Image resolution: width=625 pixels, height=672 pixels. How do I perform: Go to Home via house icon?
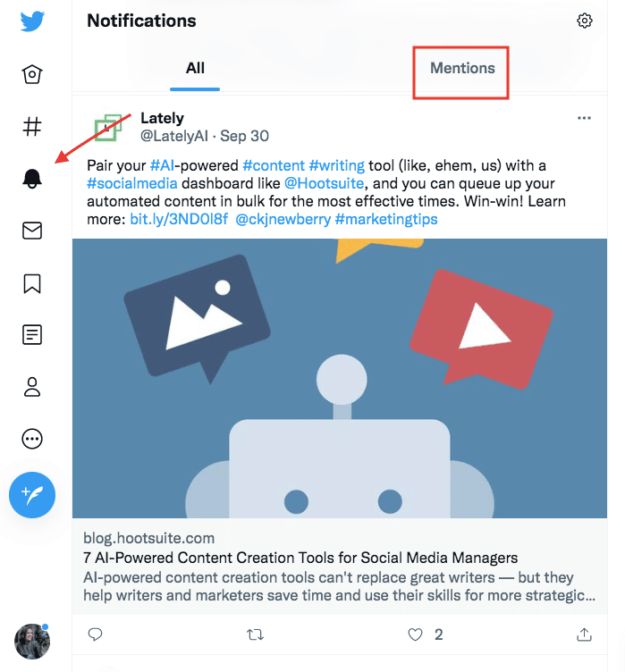(32, 74)
